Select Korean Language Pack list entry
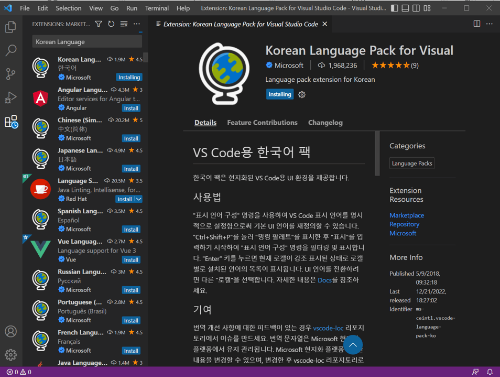This screenshot has height=377, width=500. pos(85,68)
